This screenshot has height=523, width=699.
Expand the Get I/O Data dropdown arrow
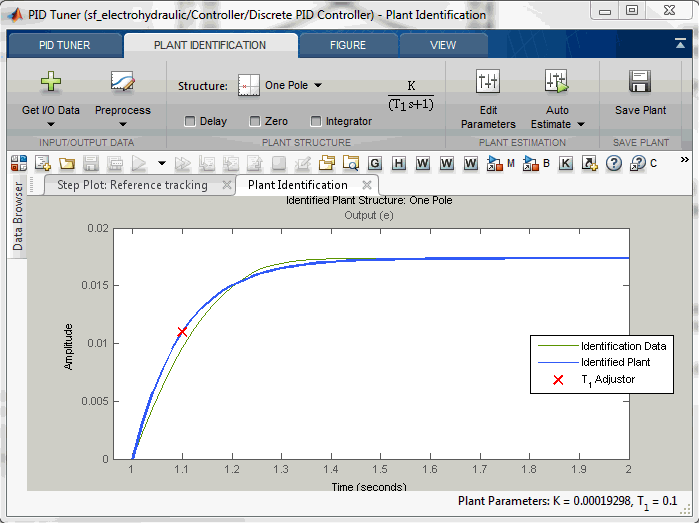point(50,125)
